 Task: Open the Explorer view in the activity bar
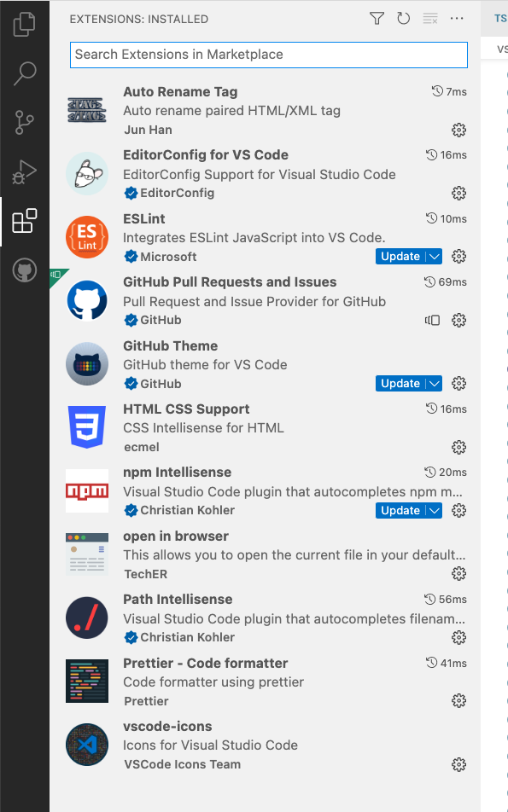(x=24, y=26)
